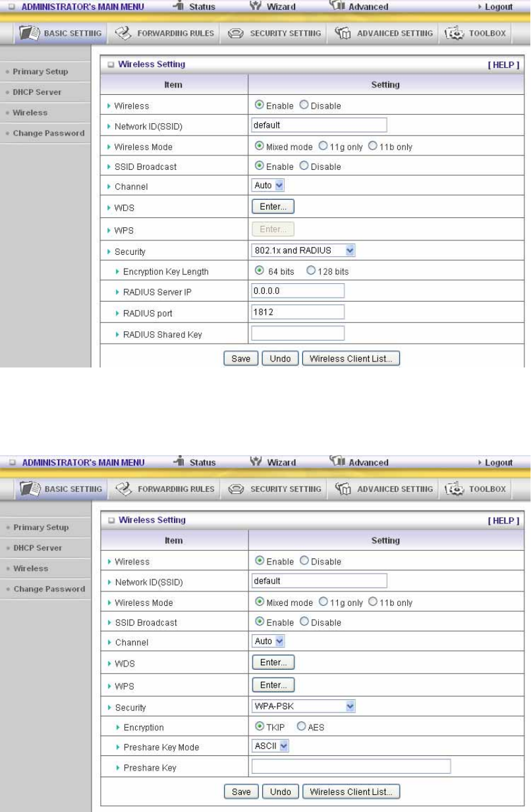Image resolution: width=531 pixels, height=812 pixels.
Task: Open Advanced Setting icon in the 802.1x RADIUS screenshot
Action: click(x=343, y=33)
